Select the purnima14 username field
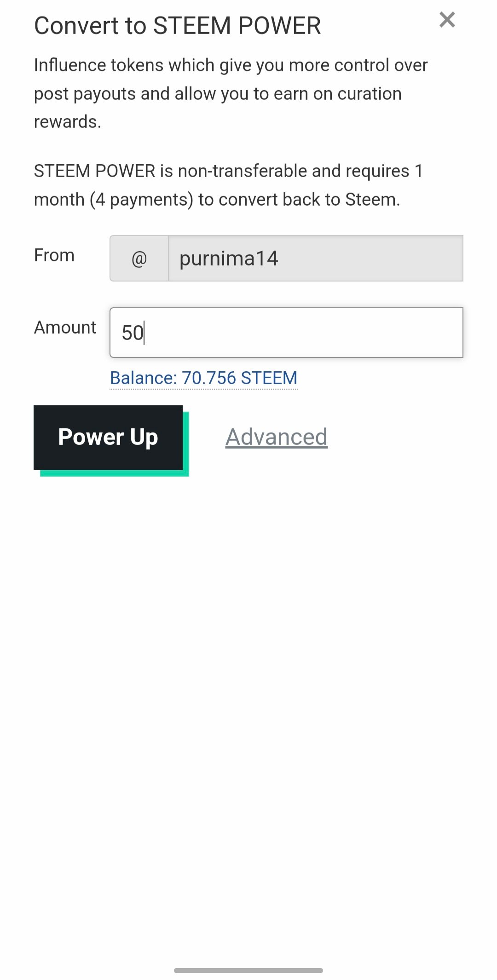 point(316,258)
